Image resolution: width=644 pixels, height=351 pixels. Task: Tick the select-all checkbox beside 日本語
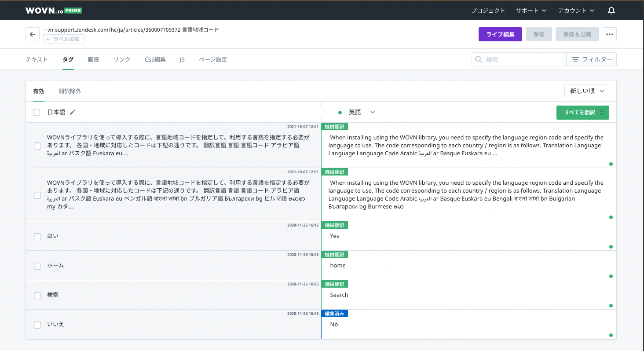[37, 112]
